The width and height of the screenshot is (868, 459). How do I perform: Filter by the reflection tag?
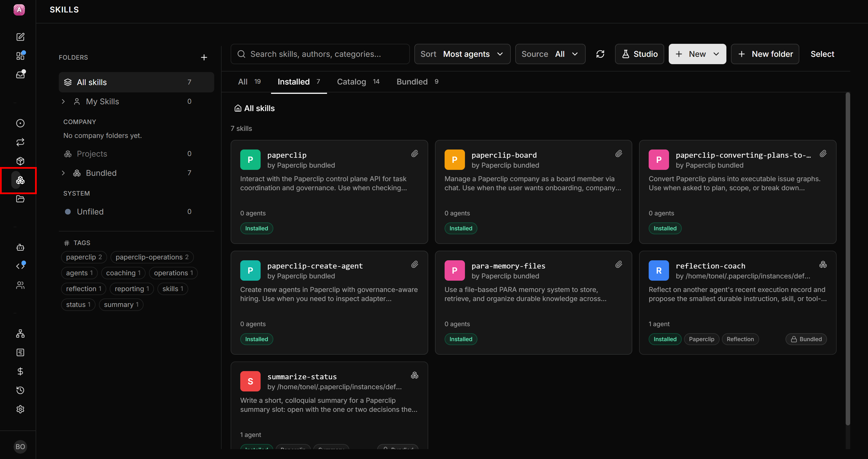click(84, 289)
